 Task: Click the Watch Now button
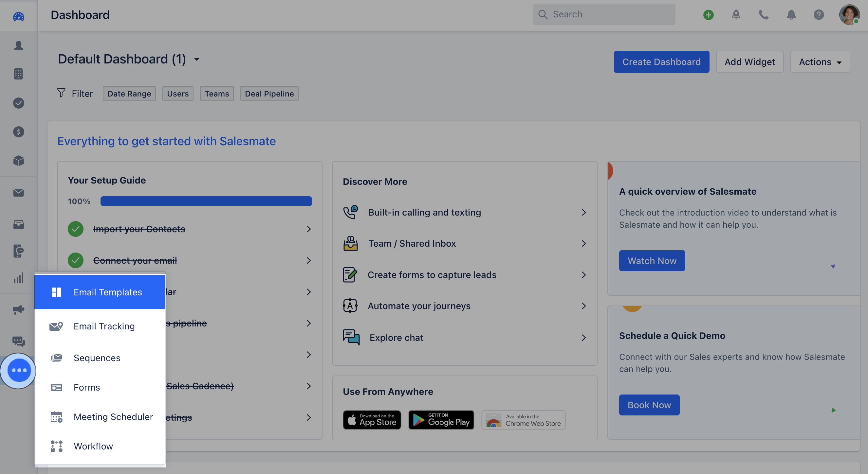coord(652,261)
